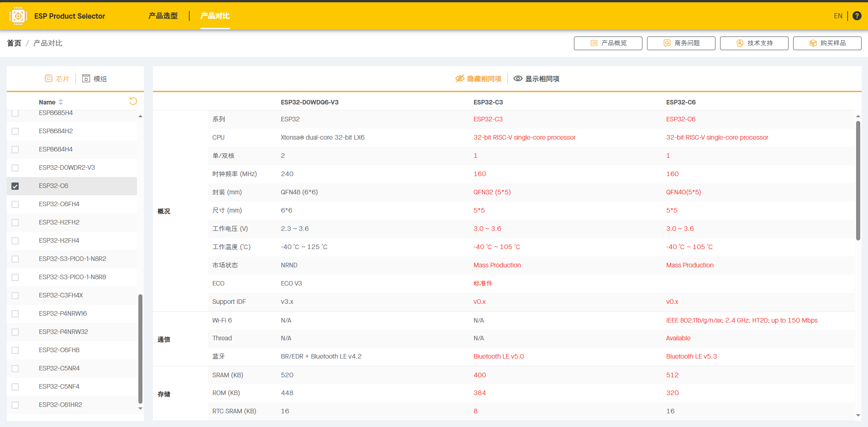The image size is (868, 427).
Task: Uncheck the ESP32-C6 checkbox
Action: point(15,186)
